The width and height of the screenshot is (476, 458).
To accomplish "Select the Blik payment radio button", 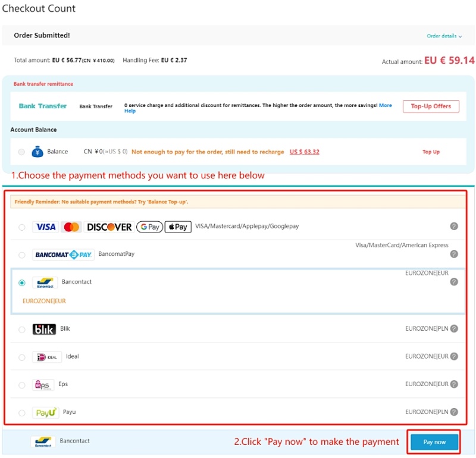I will (22, 330).
